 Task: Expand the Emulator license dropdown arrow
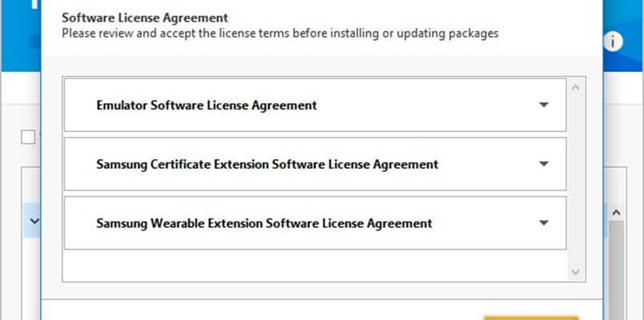(x=543, y=105)
